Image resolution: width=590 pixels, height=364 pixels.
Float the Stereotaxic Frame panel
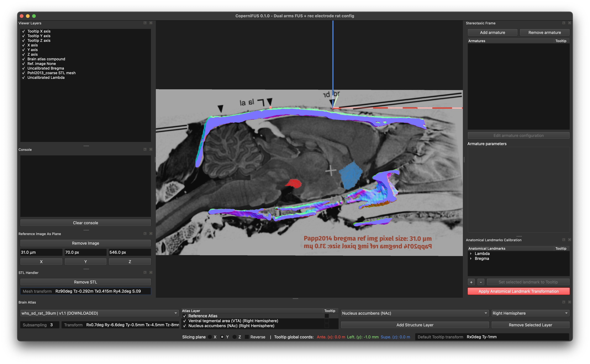point(564,23)
